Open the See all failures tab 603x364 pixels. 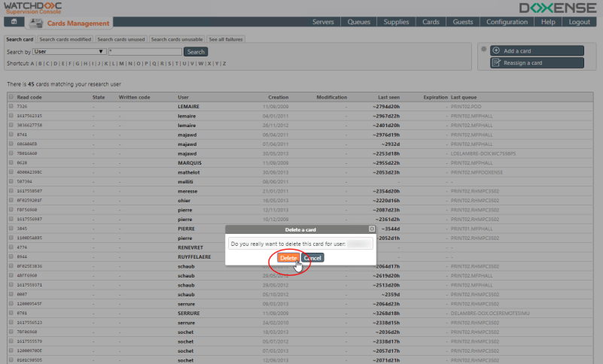tap(227, 39)
